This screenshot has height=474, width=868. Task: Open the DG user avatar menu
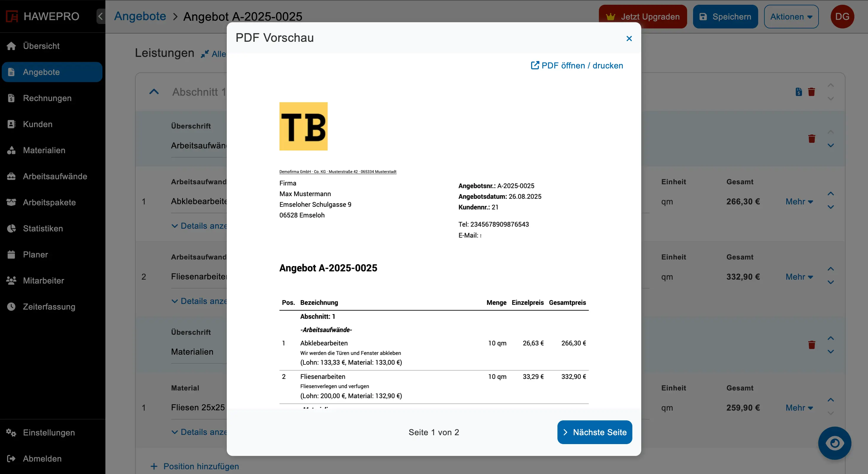[842, 17]
